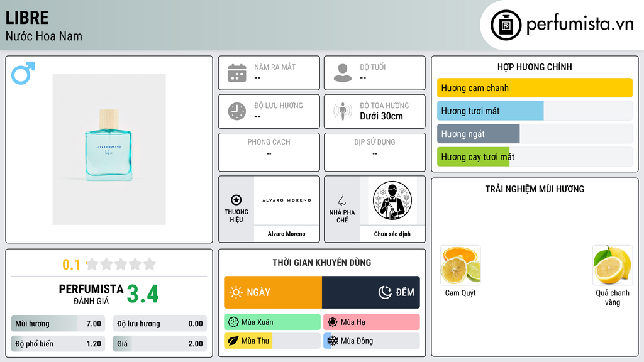This screenshot has height=362, width=644.
Task: Select the Mùa Xuân season bar
Action: coord(272,322)
